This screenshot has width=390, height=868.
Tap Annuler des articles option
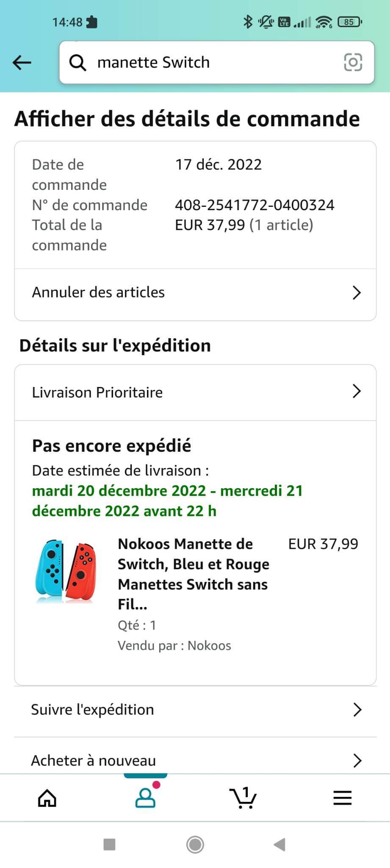click(99, 292)
